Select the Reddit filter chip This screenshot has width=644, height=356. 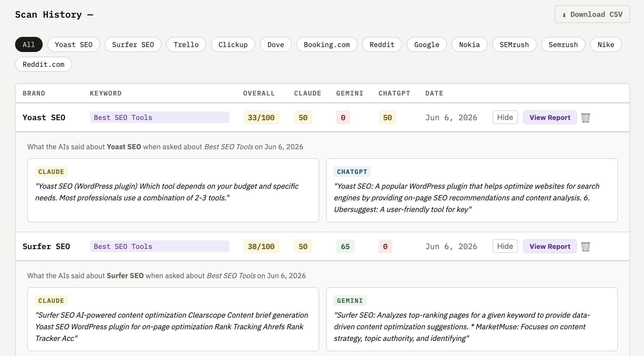(x=382, y=44)
